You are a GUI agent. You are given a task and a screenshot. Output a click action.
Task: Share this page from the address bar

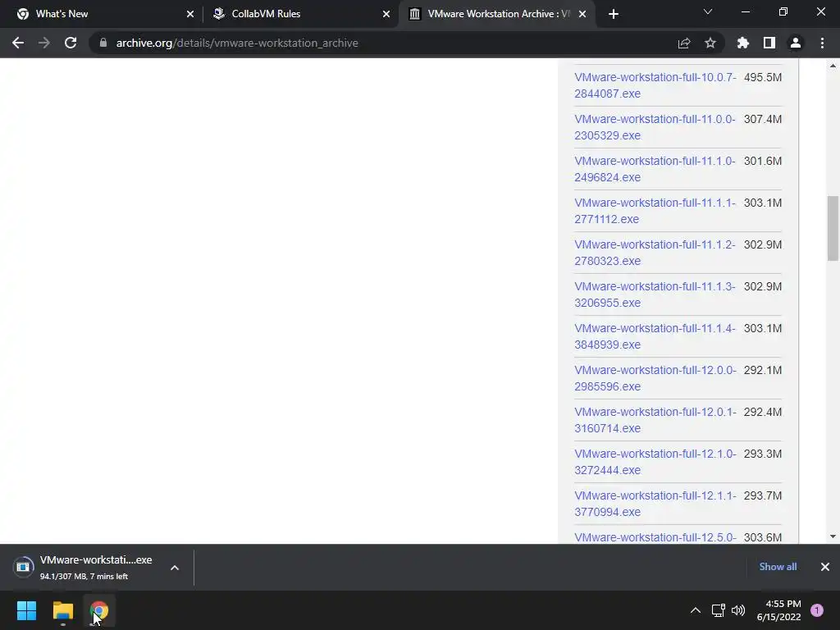683,43
